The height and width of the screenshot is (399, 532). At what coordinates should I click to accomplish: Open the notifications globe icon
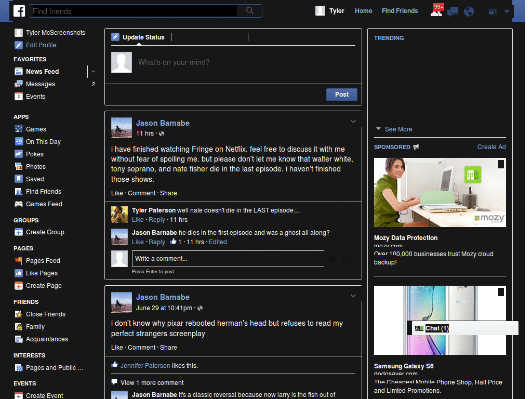click(x=469, y=11)
